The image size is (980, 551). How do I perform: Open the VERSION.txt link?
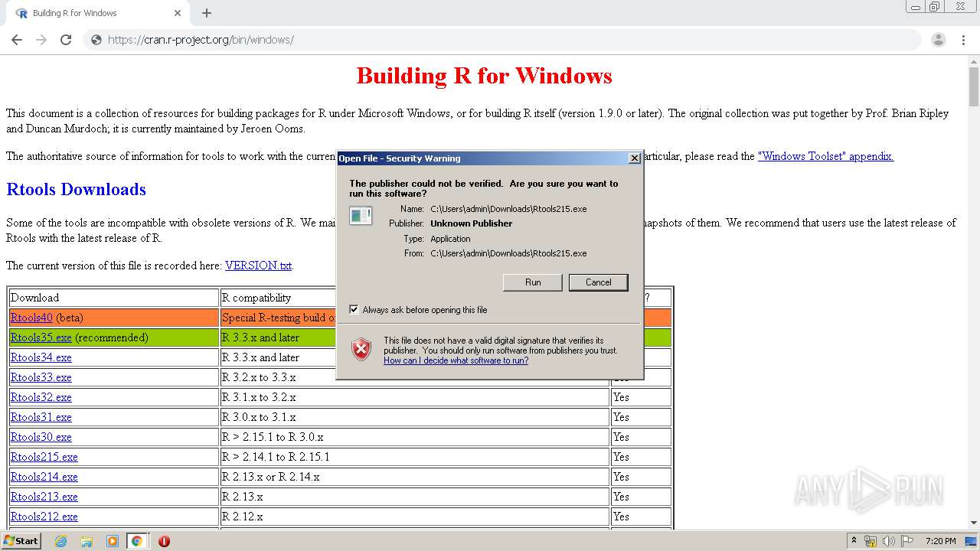click(258, 266)
